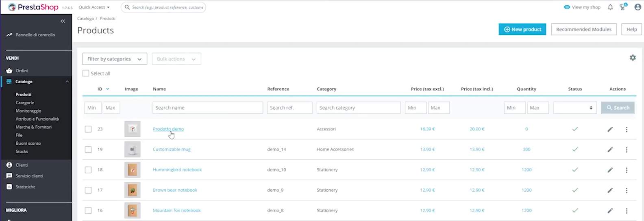The width and height of the screenshot is (644, 221).
Task: Collapse the sidebar with double-chevron icon
Action: tap(63, 21)
